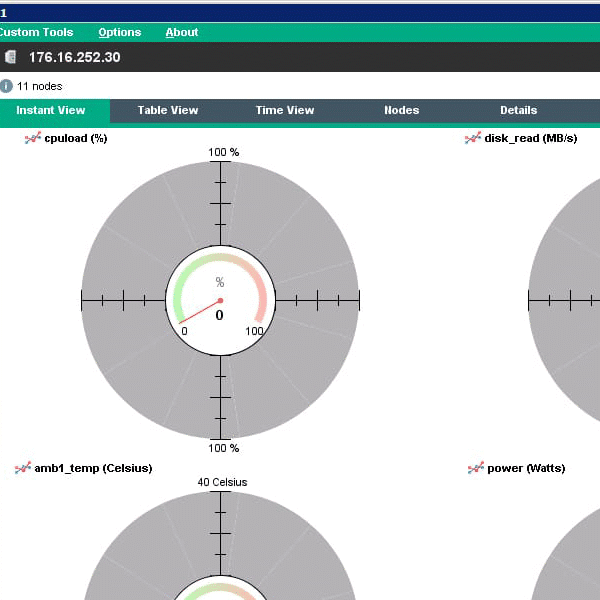Click the disk_read (MB/s) metric label
This screenshot has height=600, width=600.
[x=531, y=138]
